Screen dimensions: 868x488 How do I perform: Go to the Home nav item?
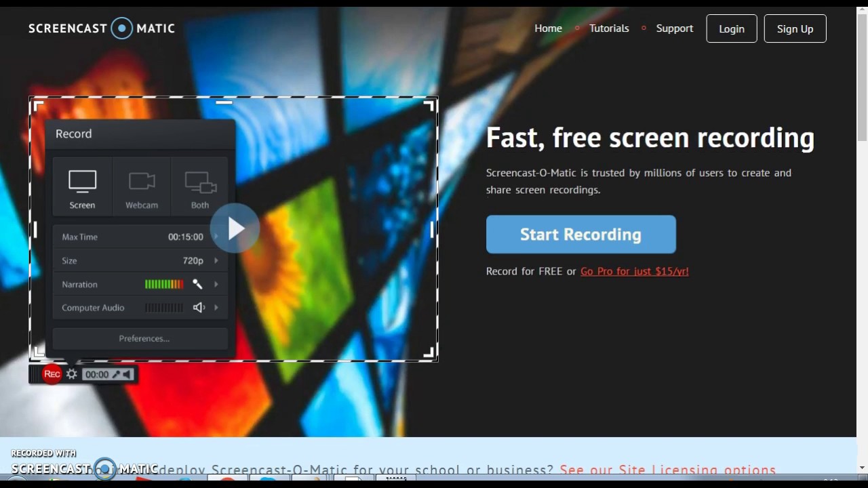click(x=548, y=28)
